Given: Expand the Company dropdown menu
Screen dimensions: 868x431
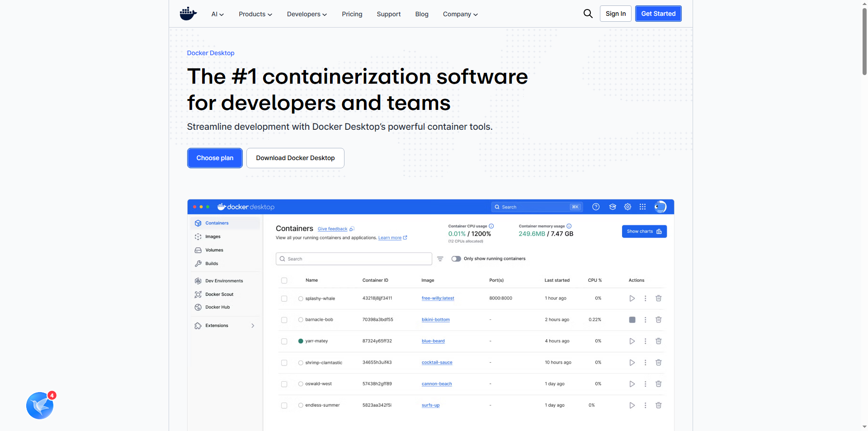Looking at the screenshot, I should click(460, 14).
